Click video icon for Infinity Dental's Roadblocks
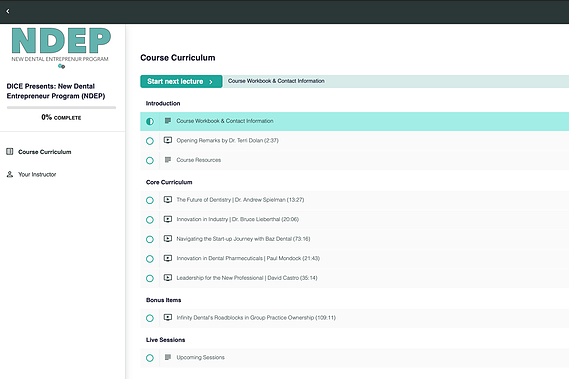569x379 pixels. point(168,317)
